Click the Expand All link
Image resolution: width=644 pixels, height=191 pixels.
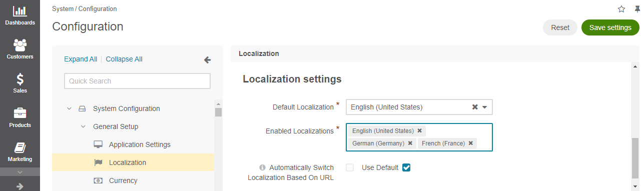click(x=81, y=59)
